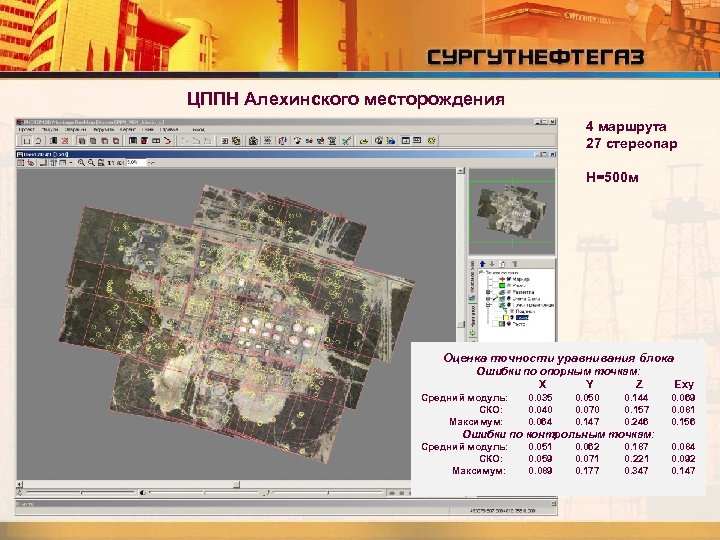Click the overview thumbnail of the mosaic
720x540 pixels.
coord(512,211)
